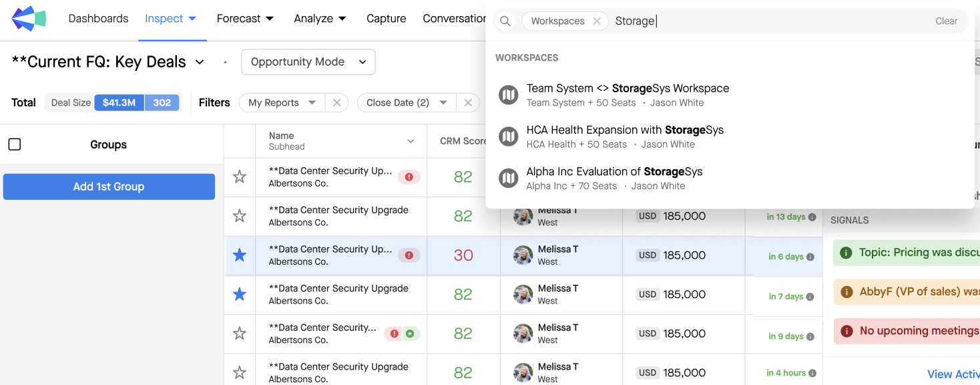Expand the Forecast menu

[x=245, y=19]
